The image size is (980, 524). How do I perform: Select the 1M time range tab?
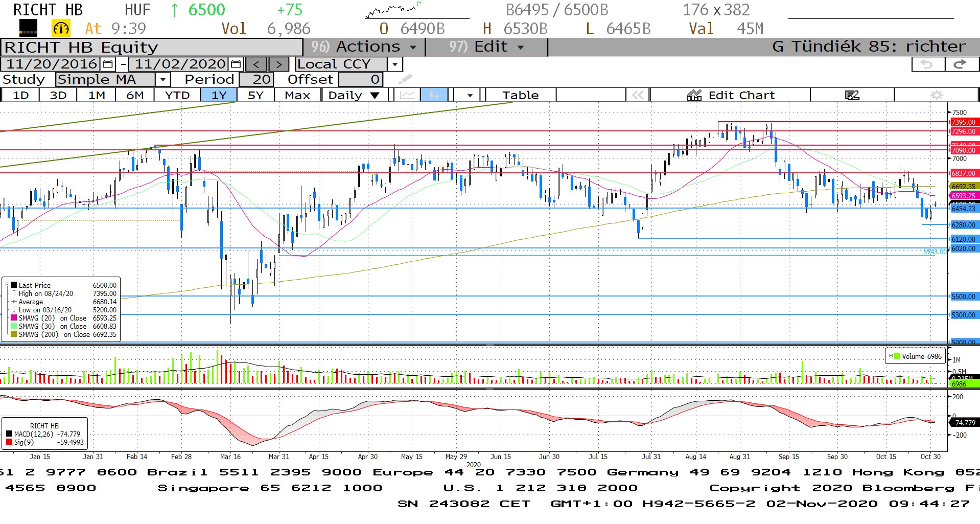[97, 95]
